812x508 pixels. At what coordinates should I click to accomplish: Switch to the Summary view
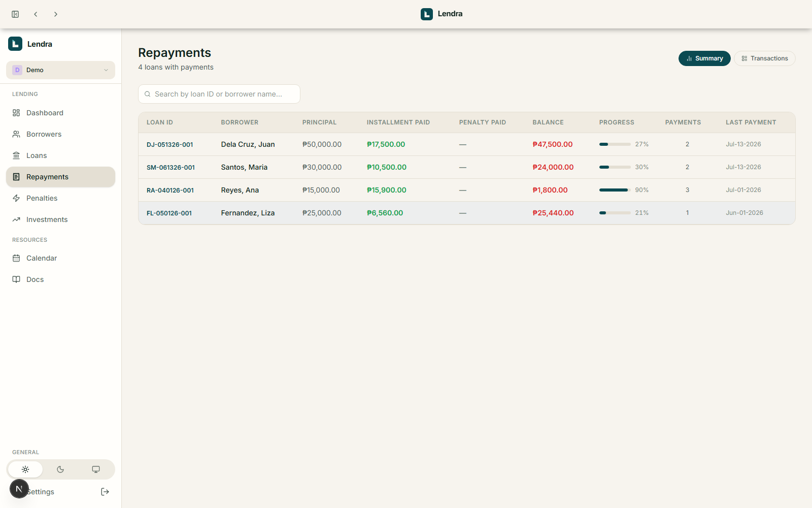coord(704,58)
